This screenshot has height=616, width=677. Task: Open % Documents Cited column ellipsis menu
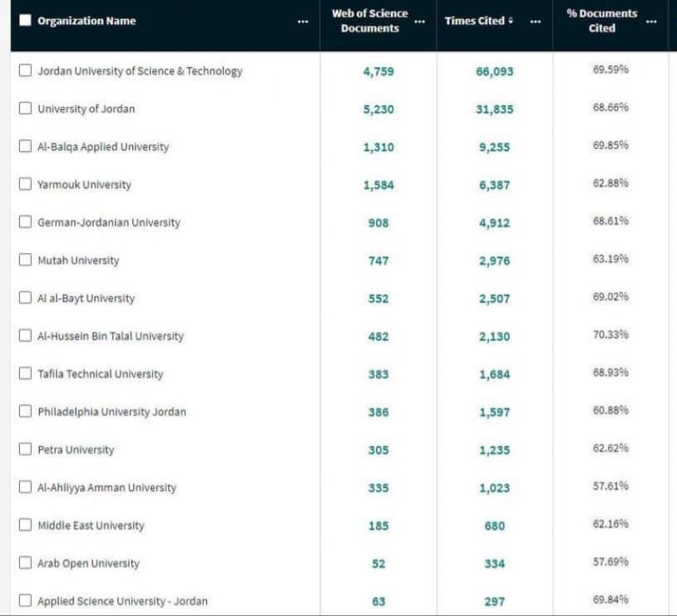[652, 21]
